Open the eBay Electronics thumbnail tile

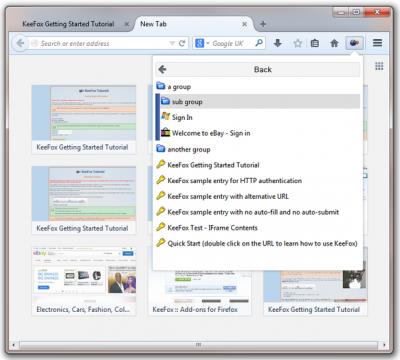pyautogui.click(x=84, y=281)
